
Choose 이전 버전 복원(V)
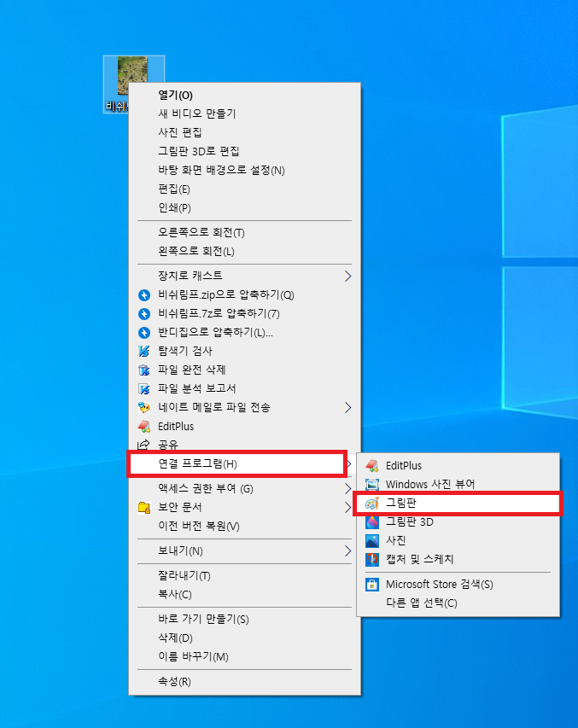point(244,526)
